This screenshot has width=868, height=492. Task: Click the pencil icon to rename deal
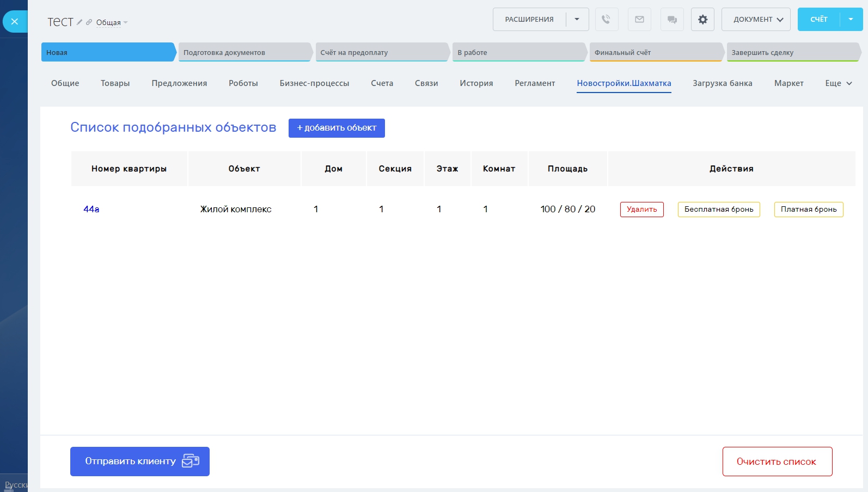pos(80,22)
